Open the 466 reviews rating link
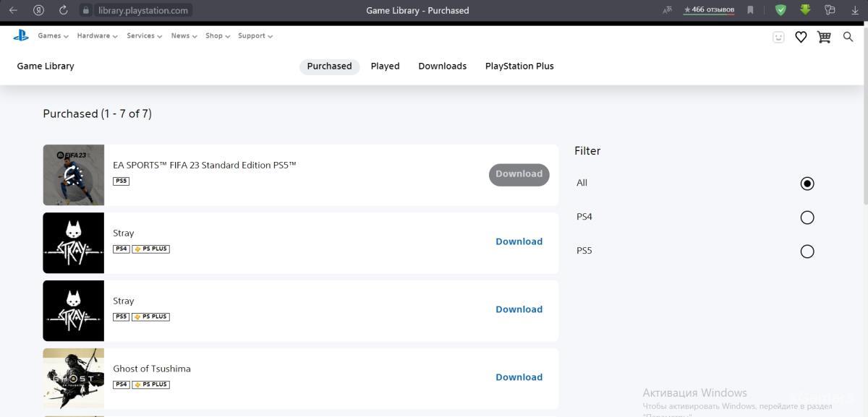The image size is (868, 417). pyautogui.click(x=708, y=10)
